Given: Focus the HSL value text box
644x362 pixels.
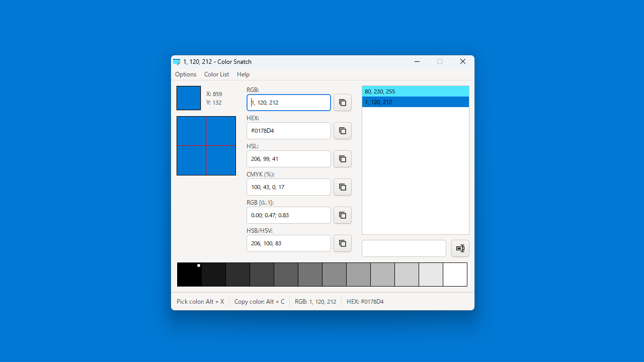Looking at the screenshot, I should (289, 159).
